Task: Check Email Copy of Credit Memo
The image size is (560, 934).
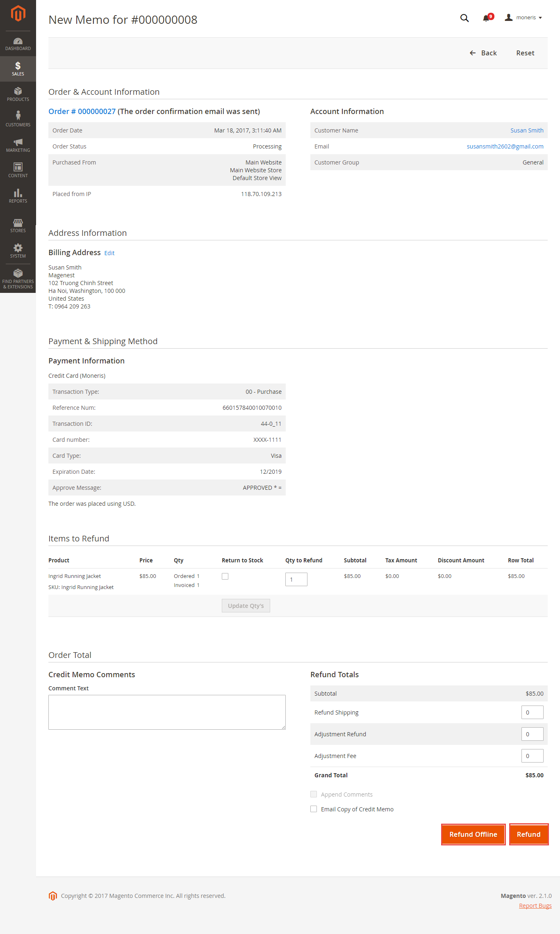Action: [314, 809]
